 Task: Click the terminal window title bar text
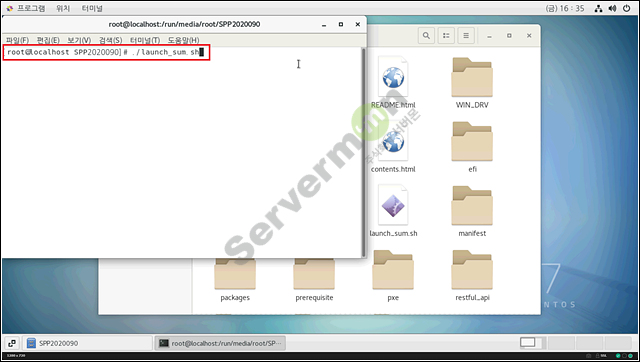(x=184, y=24)
